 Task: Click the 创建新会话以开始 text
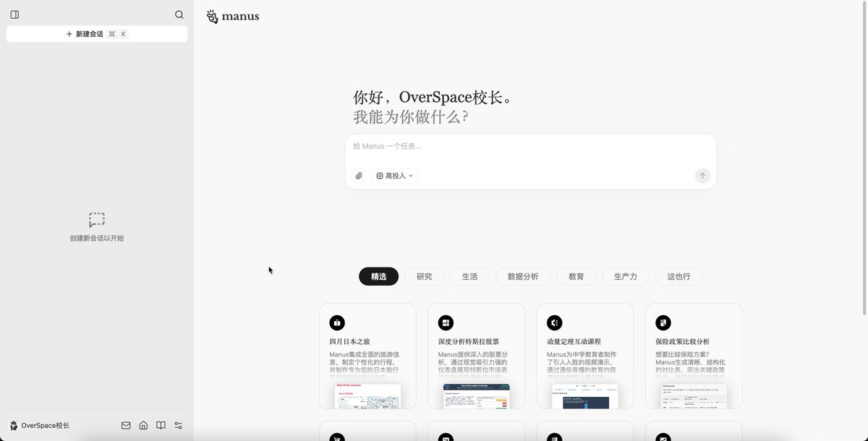tap(97, 238)
